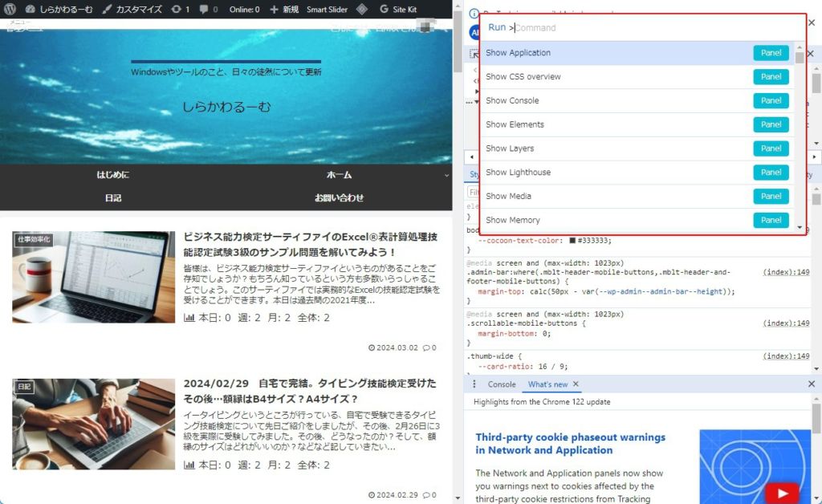Click Panel badge for Show Console
822x504 pixels.
pyautogui.click(x=771, y=100)
